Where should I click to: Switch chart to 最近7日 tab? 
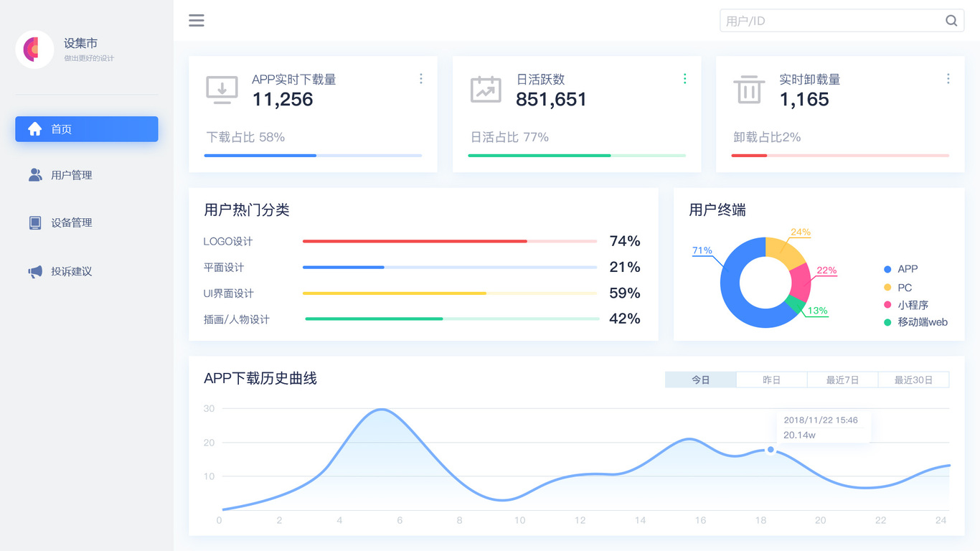(x=842, y=380)
